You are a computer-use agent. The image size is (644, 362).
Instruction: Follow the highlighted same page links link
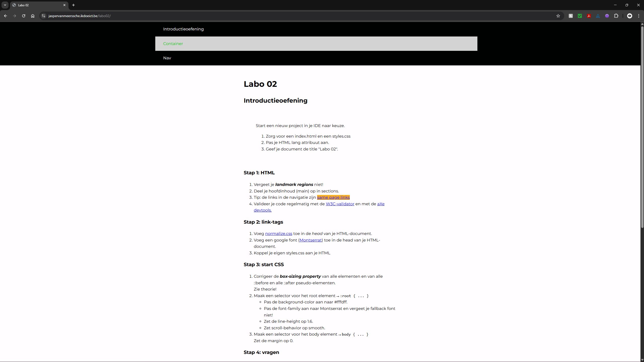[333, 197]
